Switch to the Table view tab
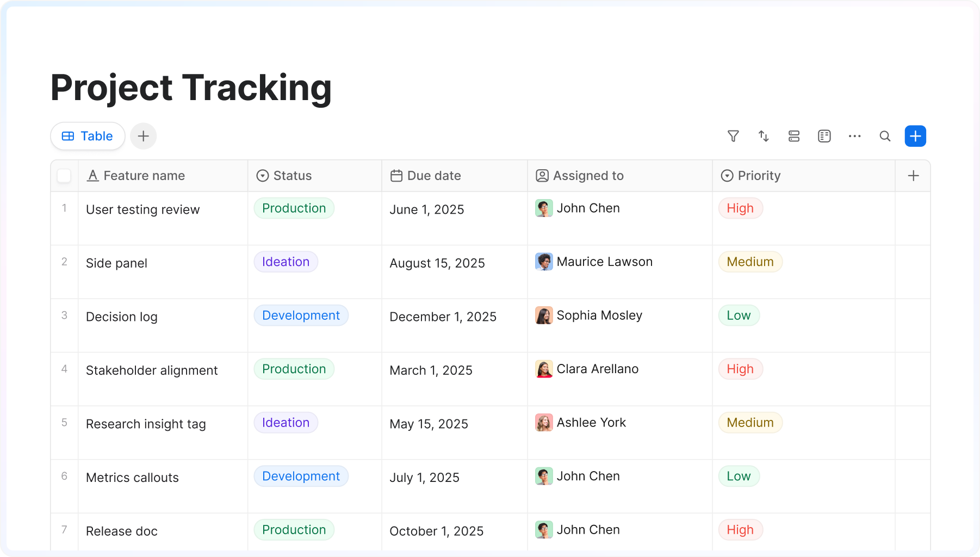Viewport: 980px width, 557px height. click(x=87, y=136)
